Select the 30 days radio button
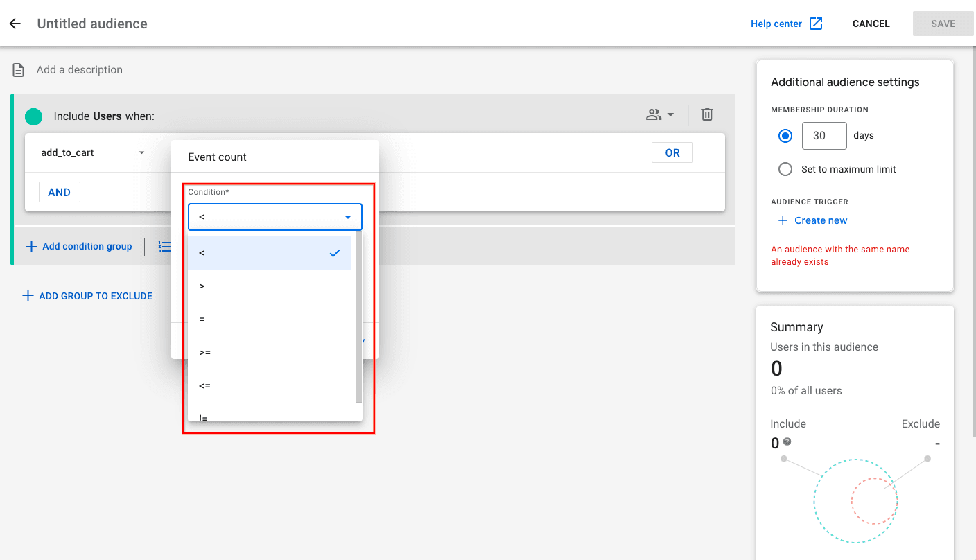The width and height of the screenshot is (976, 560). [785, 136]
